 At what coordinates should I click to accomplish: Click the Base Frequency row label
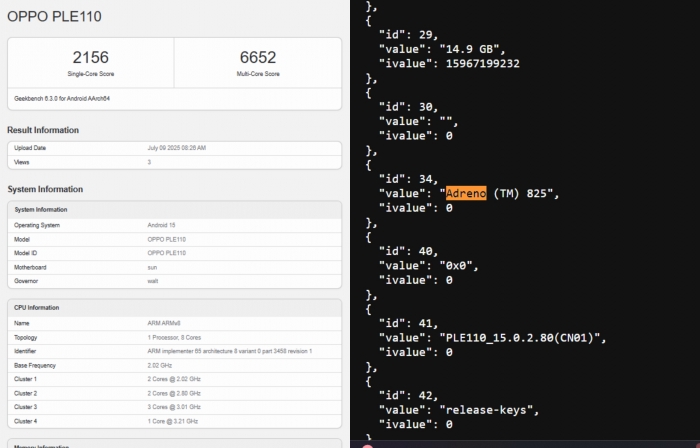tap(35, 365)
